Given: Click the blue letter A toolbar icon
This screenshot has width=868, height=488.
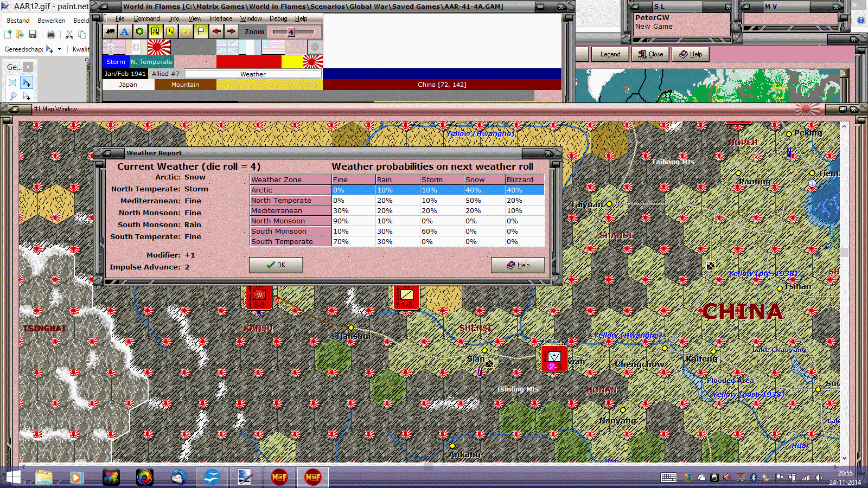Looking at the screenshot, I should pyautogui.click(x=125, y=31).
